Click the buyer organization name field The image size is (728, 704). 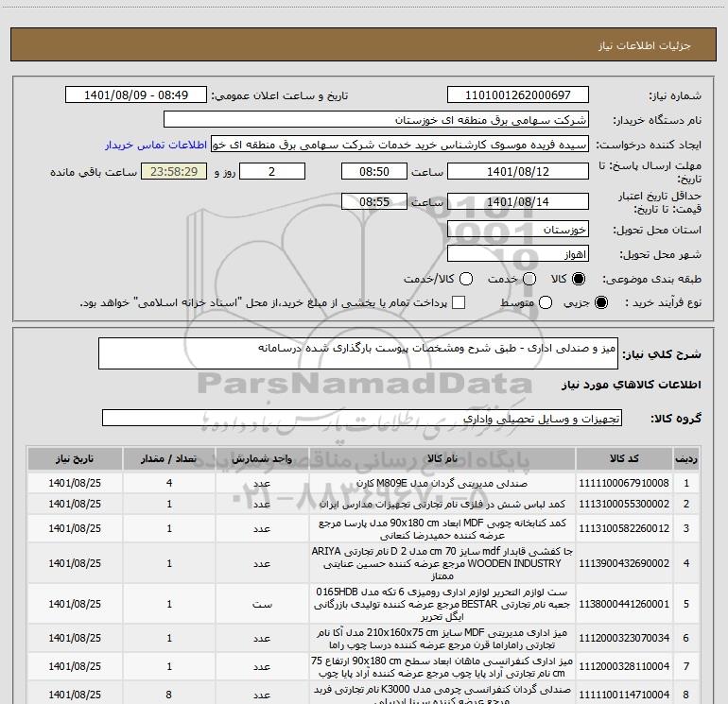pyautogui.click(x=375, y=120)
